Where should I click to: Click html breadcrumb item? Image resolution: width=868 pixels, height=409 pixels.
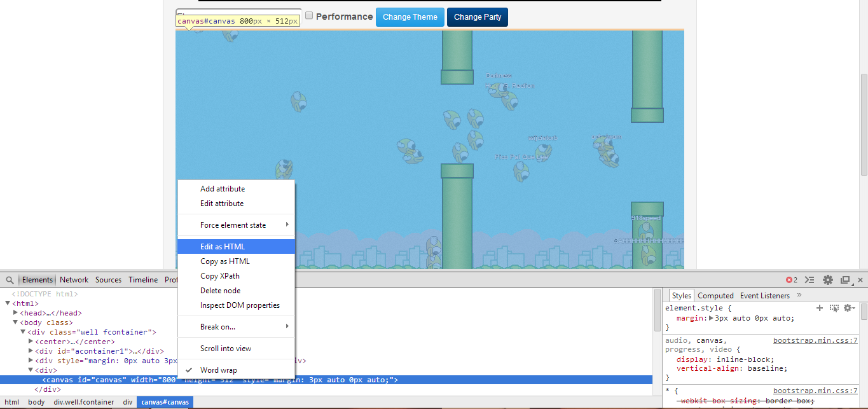[x=11, y=403]
